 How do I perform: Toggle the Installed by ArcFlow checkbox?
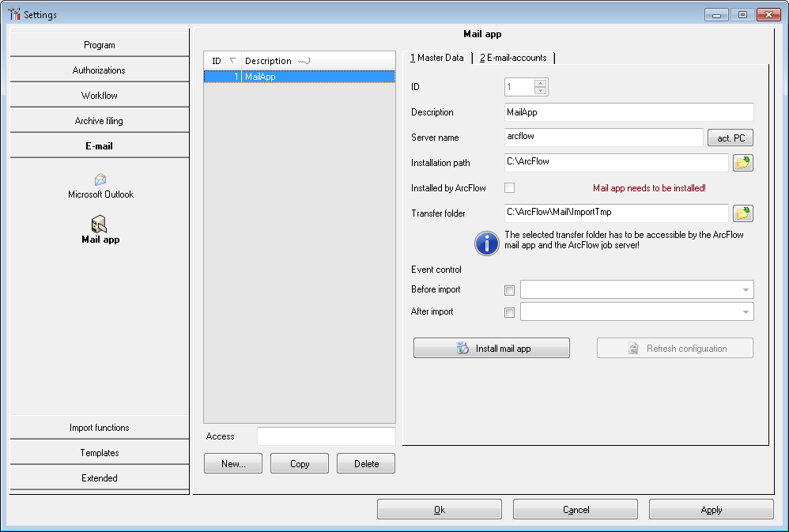pos(509,187)
